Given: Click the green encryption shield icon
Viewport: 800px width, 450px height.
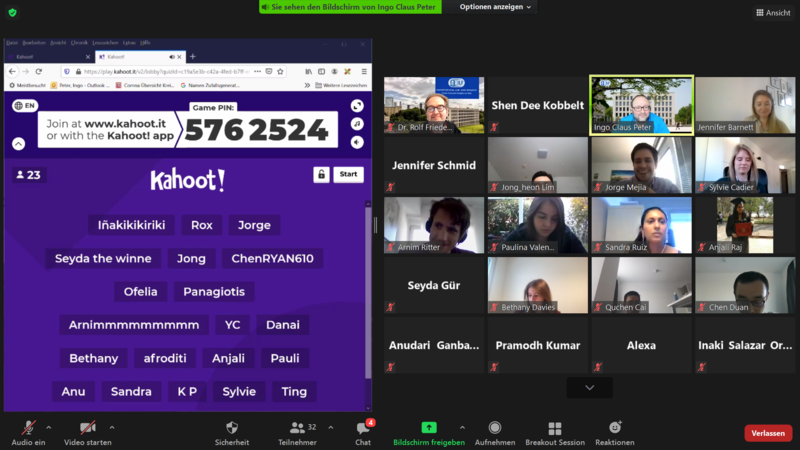Looking at the screenshot, I should [13, 13].
